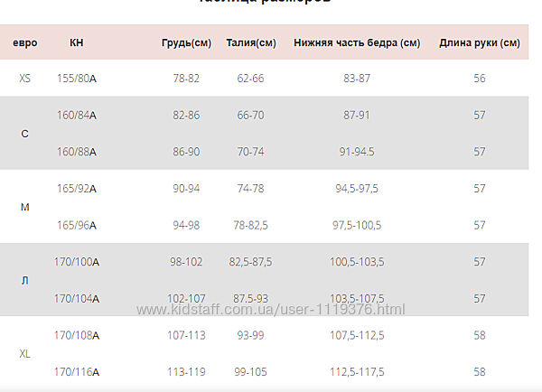Viewport: 542px width, 392px height.
Task: Select the XL size row label
Action: (x=24, y=353)
